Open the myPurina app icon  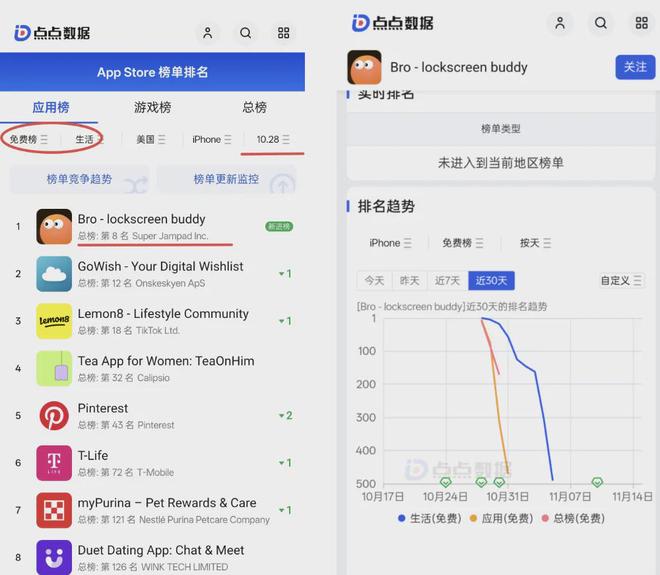pos(54,510)
